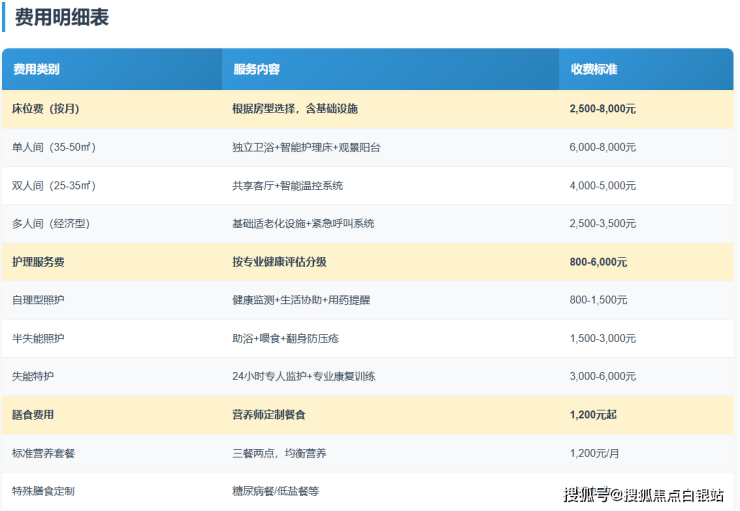Image resolution: width=740 pixels, height=511 pixels.
Task: Click the 床位费（按月）category row
Action: coord(45,109)
